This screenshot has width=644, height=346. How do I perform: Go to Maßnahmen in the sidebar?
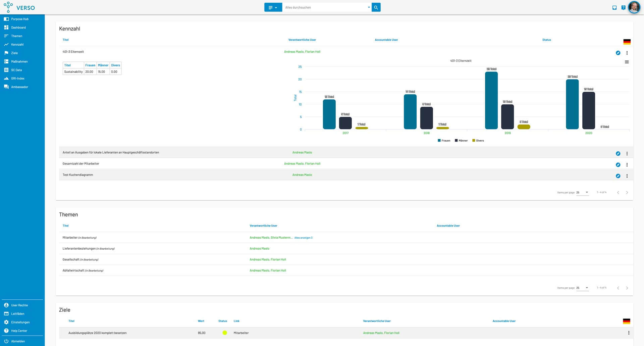coord(19,61)
